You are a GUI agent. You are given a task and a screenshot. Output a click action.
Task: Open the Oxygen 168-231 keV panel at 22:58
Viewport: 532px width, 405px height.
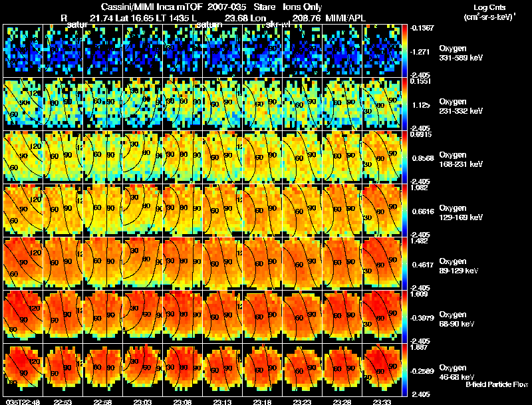pos(103,158)
